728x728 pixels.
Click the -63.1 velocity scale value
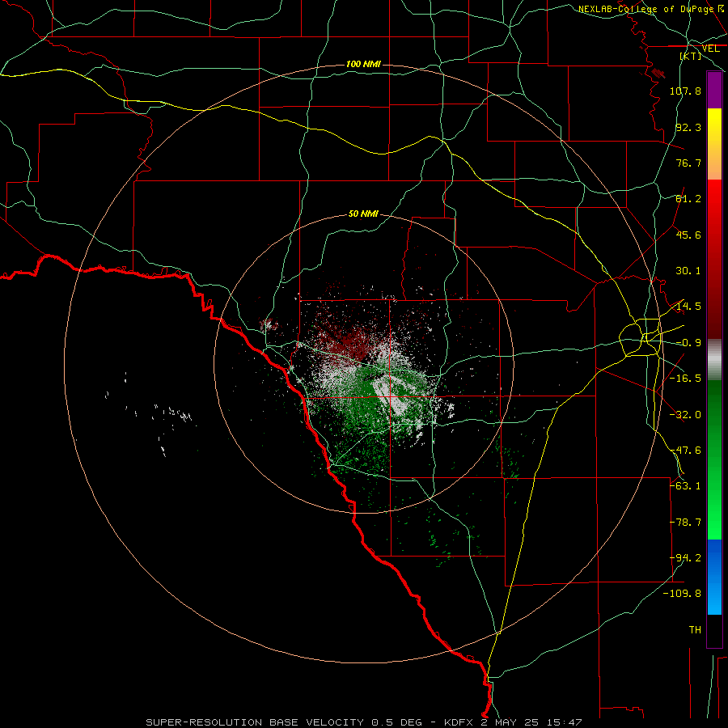685,486
